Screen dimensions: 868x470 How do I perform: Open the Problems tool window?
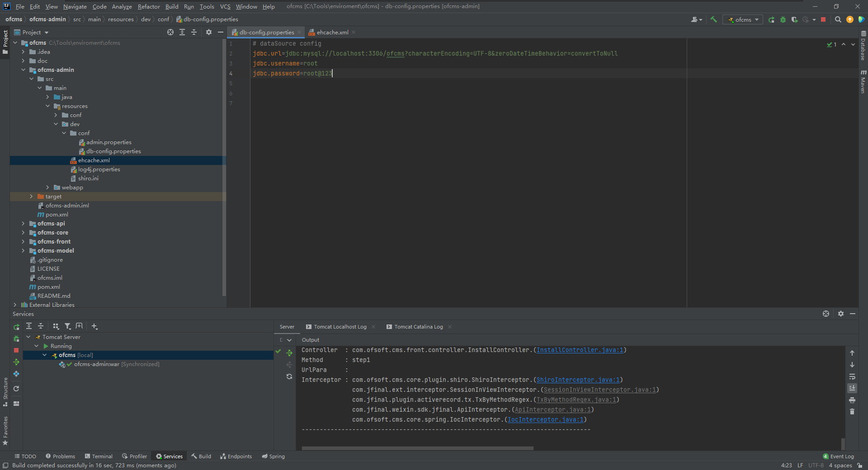point(60,456)
